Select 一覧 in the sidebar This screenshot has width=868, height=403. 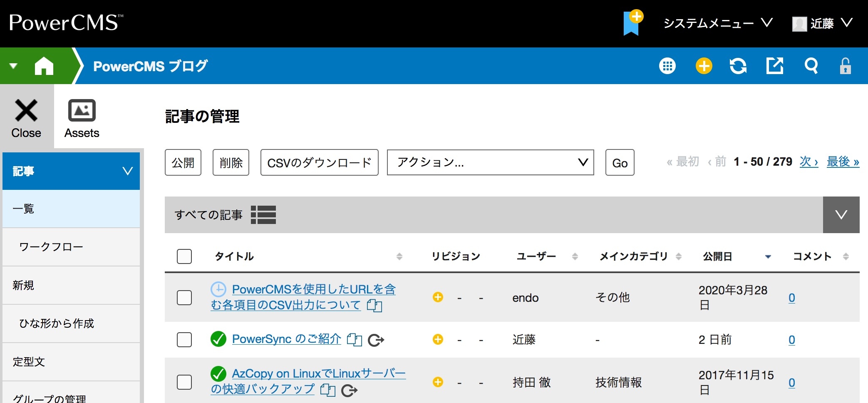pyautogui.click(x=71, y=209)
